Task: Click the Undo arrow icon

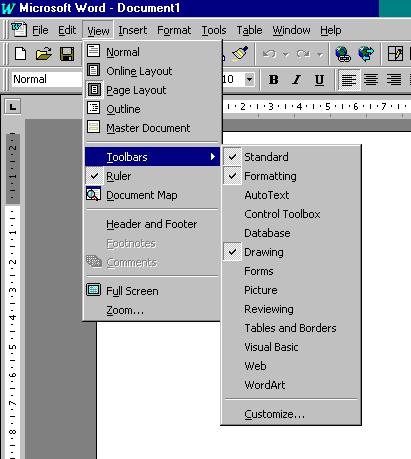Action: coord(269,54)
